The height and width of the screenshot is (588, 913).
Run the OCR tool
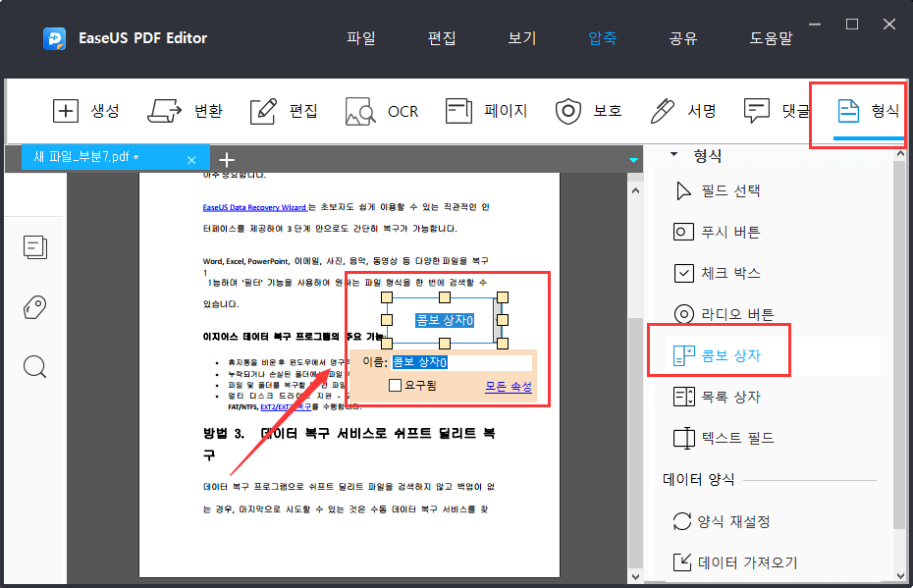click(382, 111)
